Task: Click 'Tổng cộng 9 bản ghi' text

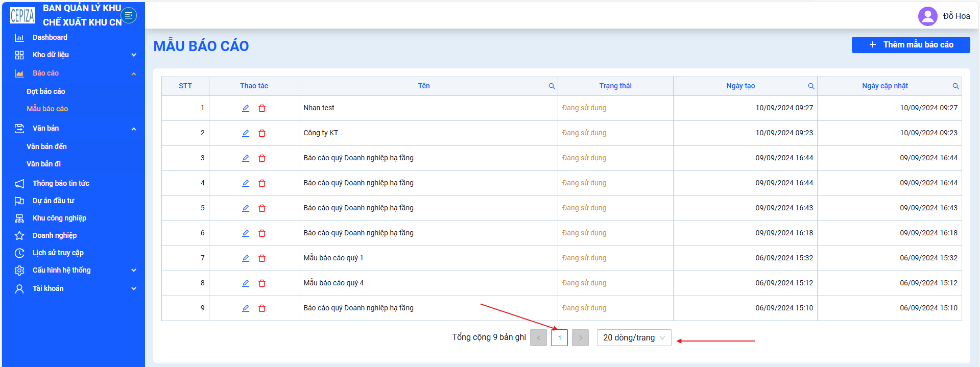Action: click(x=489, y=337)
